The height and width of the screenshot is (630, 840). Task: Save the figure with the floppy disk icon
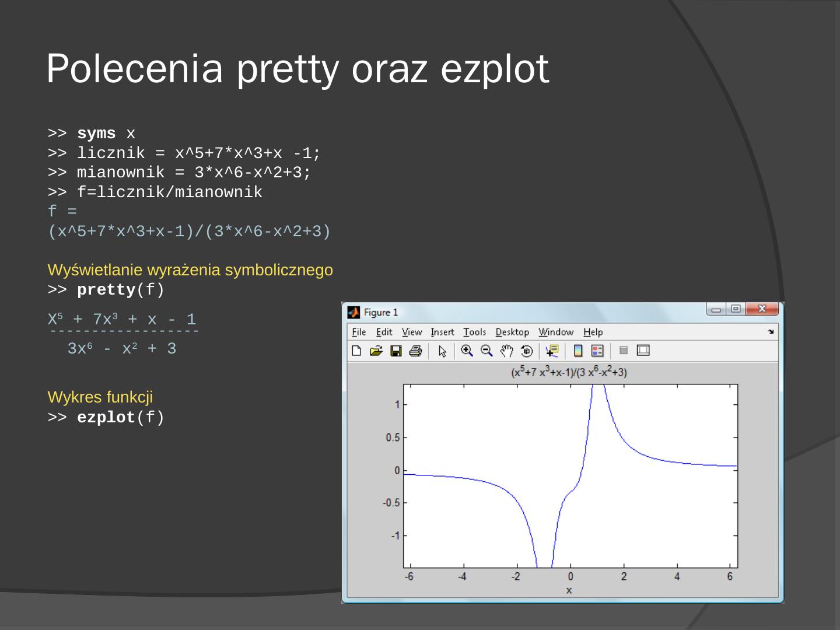pyautogui.click(x=396, y=351)
